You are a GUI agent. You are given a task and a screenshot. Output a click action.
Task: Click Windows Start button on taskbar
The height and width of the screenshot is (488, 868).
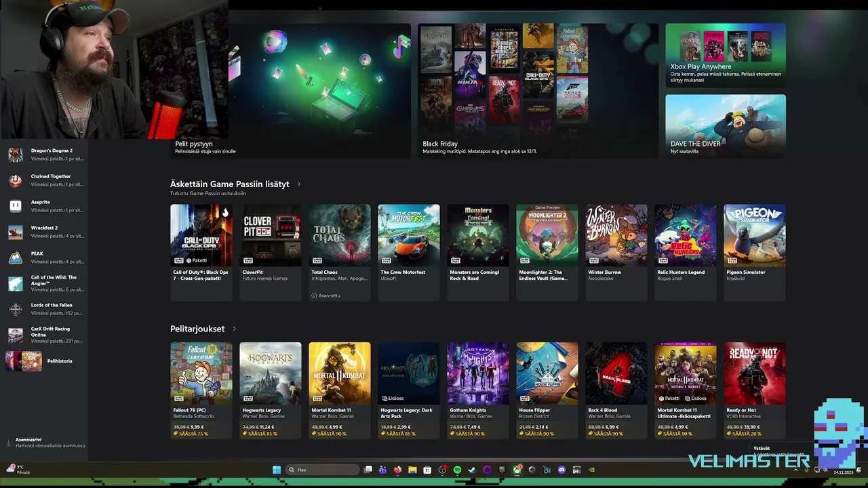[x=277, y=470]
